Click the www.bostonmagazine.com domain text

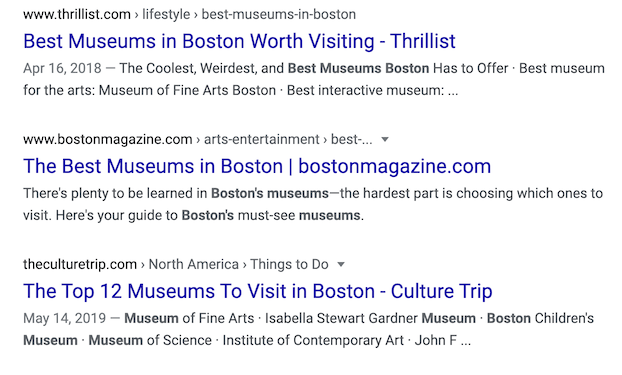[x=108, y=140]
